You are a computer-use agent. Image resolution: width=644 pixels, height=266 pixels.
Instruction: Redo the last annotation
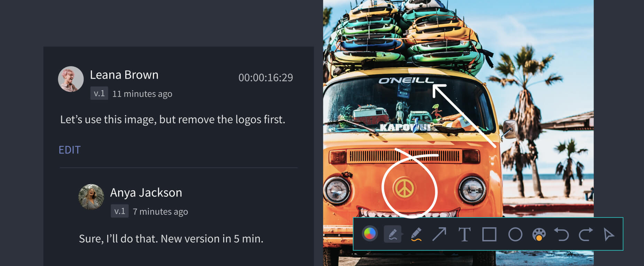coord(586,234)
